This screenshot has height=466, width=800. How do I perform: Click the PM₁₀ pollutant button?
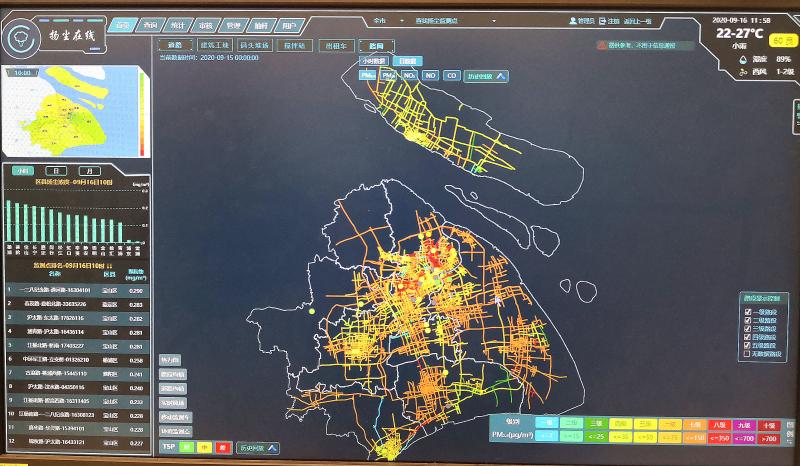pyautogui.click(x=389, y=75)
